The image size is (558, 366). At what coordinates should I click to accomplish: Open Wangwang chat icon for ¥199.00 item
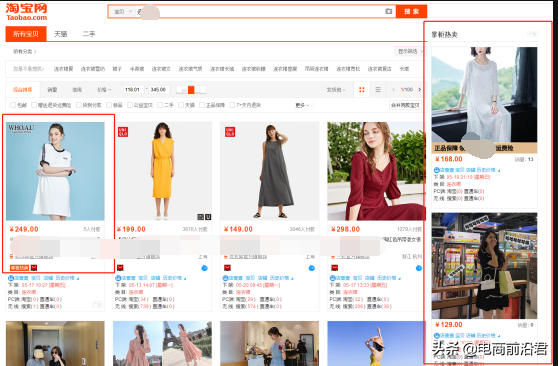(x=205, y=268)
